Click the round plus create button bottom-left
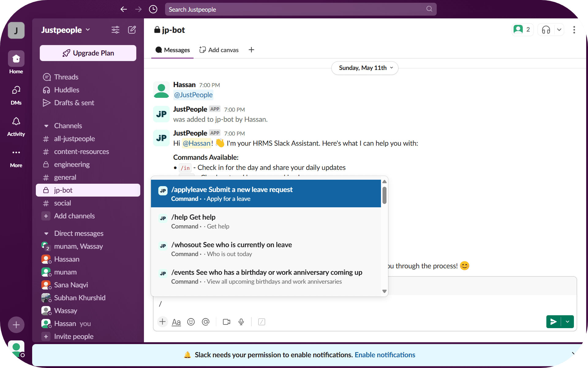 (16, 325)
